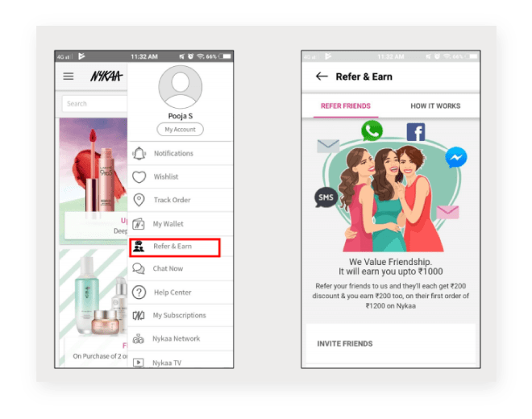Tap the SMS bubble icon
Viewport: 532px width, 419px height.
click(326, 197)
